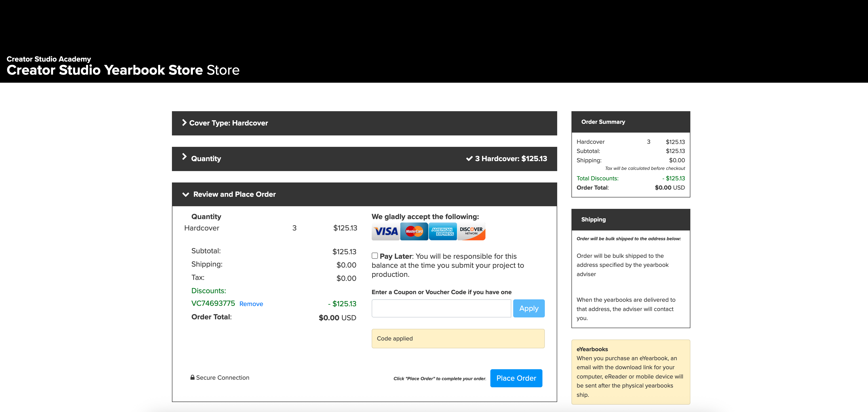Click Hardcover row in Order Summary
Image resolution: width=868 pixels, height=412 pixels.
coord(630,142)
